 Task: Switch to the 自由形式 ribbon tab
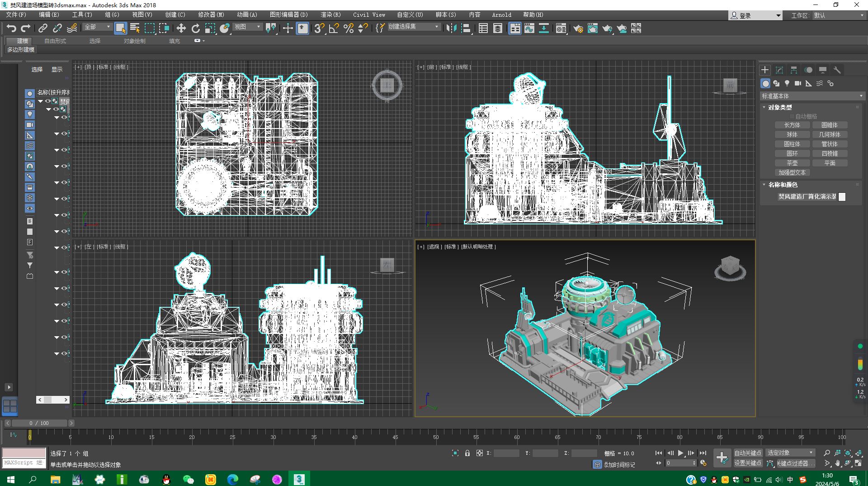pyautogui.click(x=55, y=41)
